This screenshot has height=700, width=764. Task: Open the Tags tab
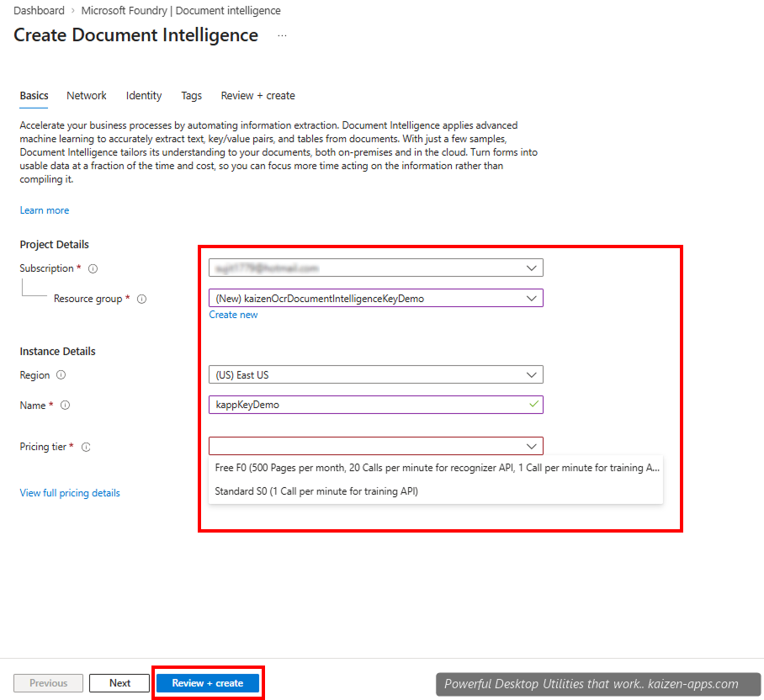click(x=191, y=95)
